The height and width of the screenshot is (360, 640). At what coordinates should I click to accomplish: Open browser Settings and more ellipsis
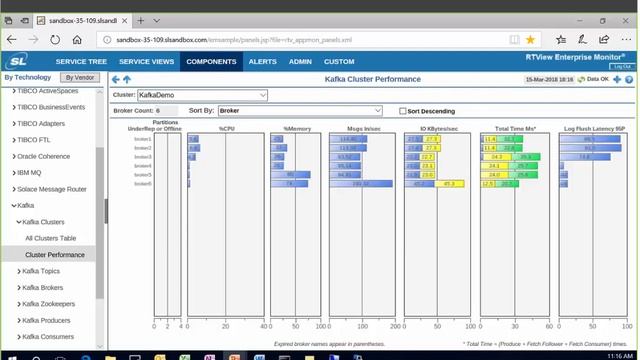(x=626, y=40)
